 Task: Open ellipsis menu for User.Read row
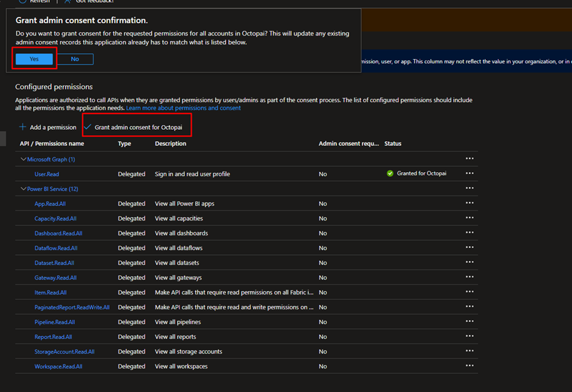[469, 173]
